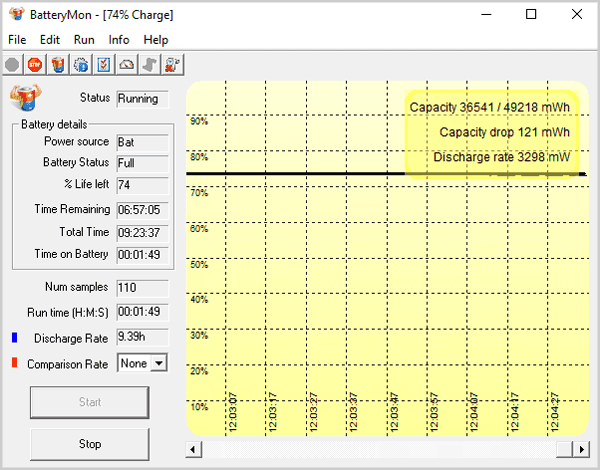Open the File menu
This screenshot has height=470, width=600.
17,40
